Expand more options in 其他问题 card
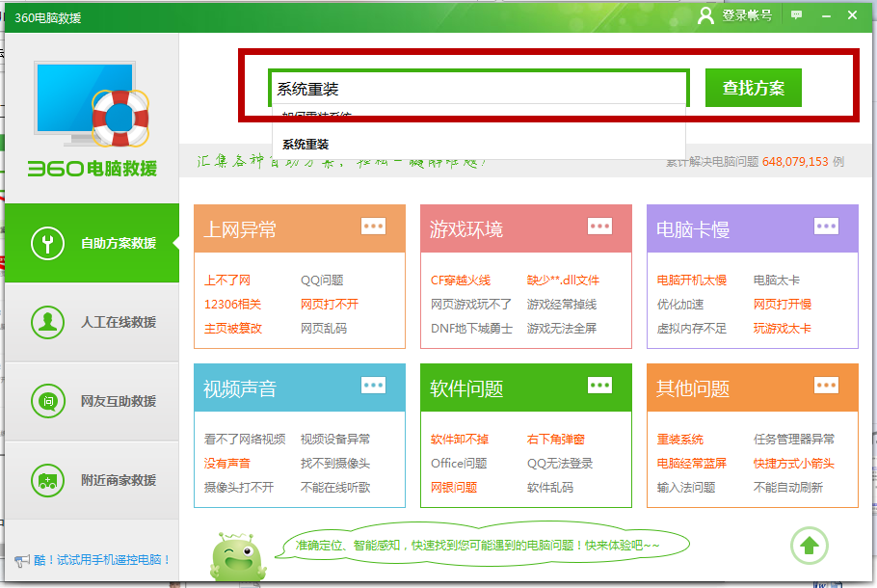 [827, 386]
